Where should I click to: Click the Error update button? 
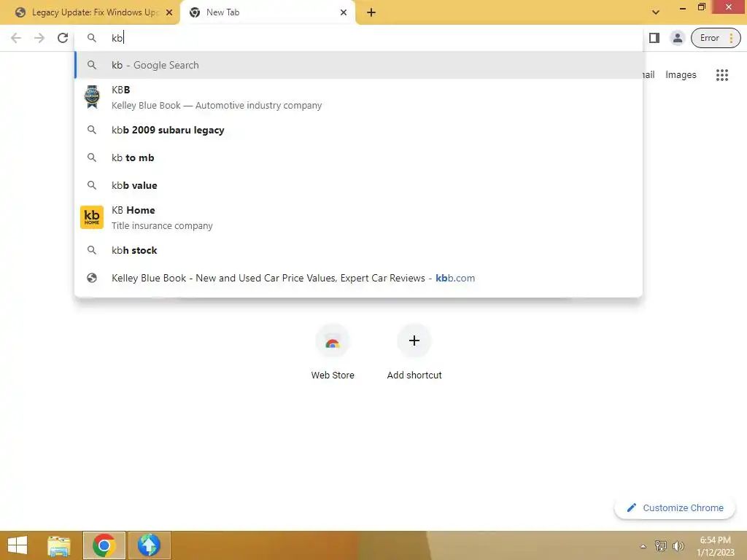(716, 38)
